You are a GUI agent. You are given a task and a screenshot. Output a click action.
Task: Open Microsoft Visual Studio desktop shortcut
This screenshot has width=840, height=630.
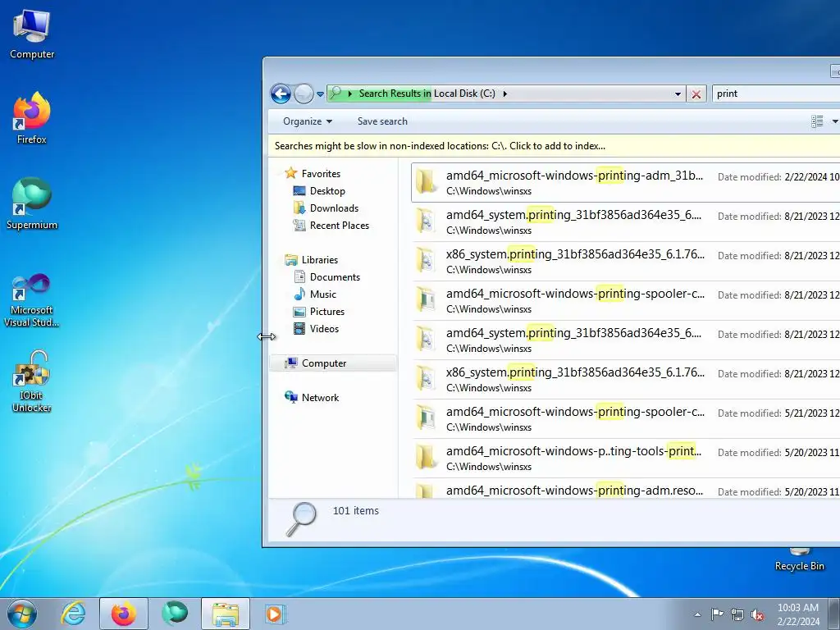pos(32,300)
